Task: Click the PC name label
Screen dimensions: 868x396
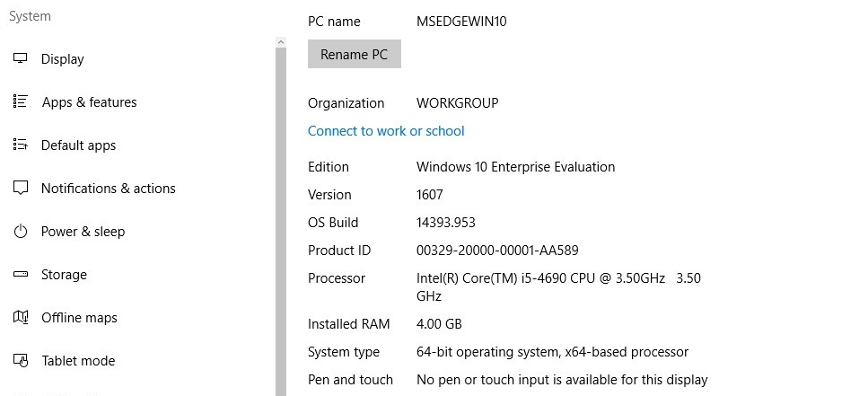Action: click(334, 22)
